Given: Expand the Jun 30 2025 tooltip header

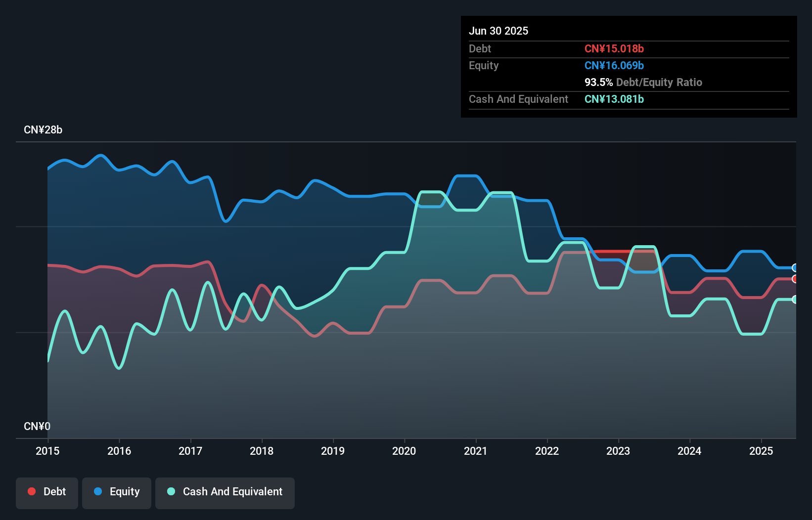Looking at the screenshot, I should 498,31.
